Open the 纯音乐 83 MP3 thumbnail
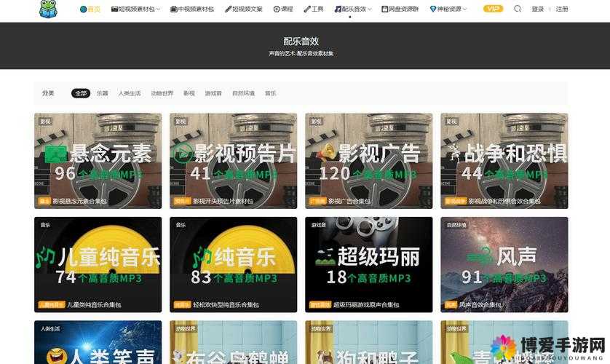The height and width of the screenshot is (364, 610). click(x=234, y=264)
